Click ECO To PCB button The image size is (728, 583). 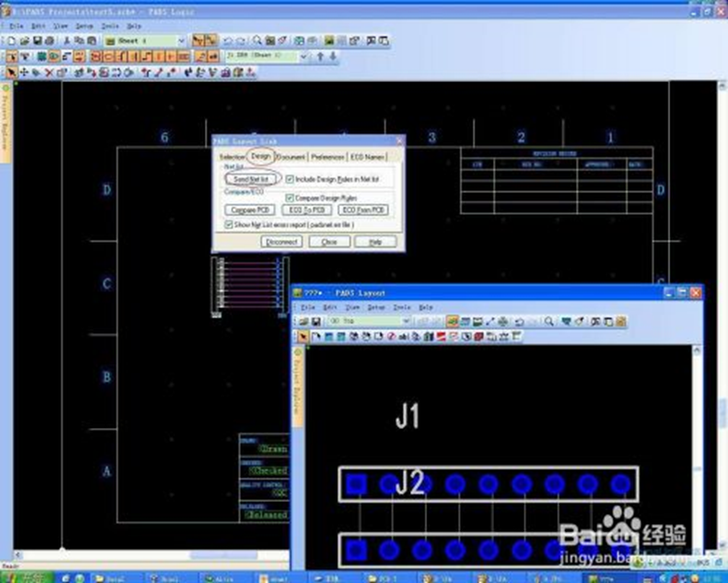(307, 210)
